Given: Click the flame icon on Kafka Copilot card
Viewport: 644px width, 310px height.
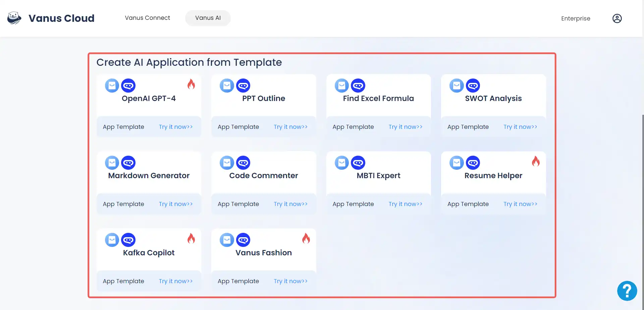Looking at the screenshot, I should pos(191,238).
